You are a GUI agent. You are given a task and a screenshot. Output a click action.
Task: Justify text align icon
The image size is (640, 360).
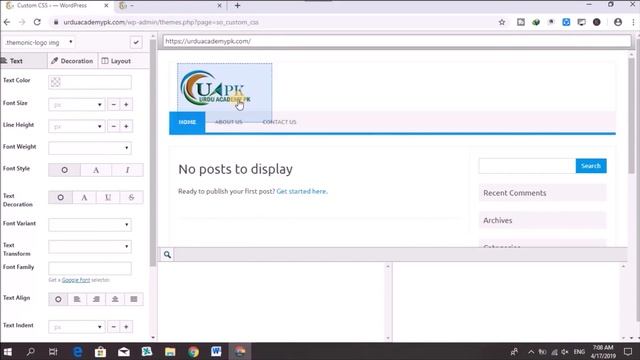133,299
